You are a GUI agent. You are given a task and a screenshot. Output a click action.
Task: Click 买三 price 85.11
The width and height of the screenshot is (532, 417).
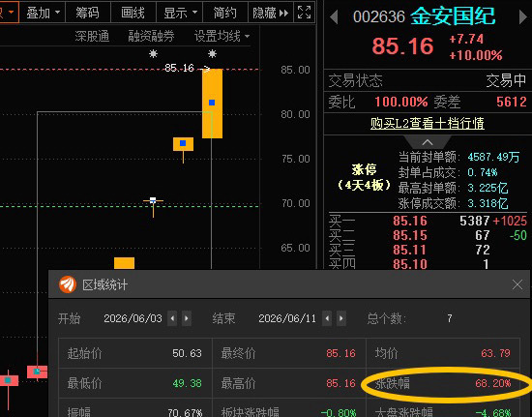tap(409, 250)
